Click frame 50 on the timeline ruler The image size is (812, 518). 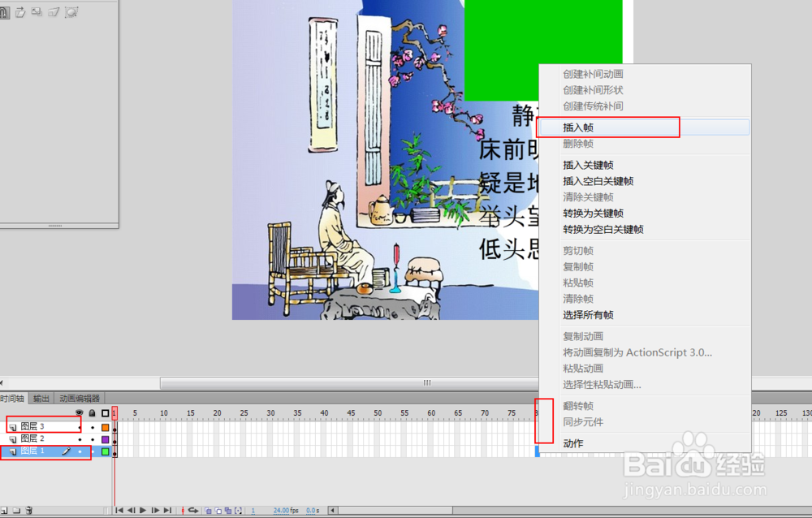(x=378, y=412)
